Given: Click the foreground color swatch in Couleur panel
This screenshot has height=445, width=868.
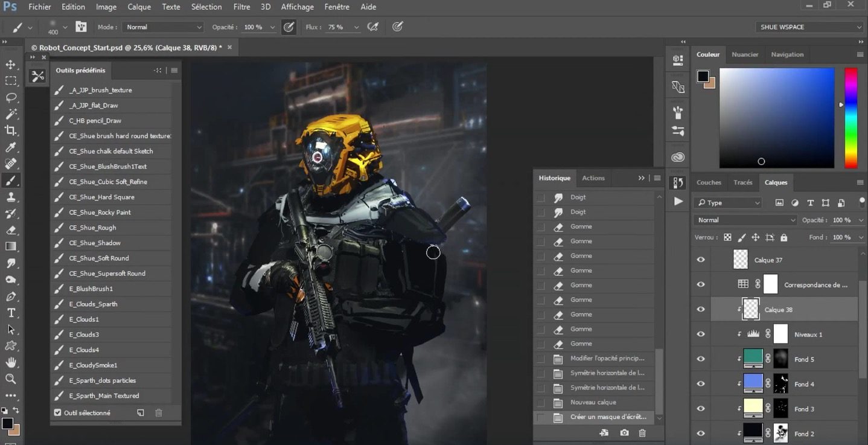Looking at the screenshot, I should 703,76.
